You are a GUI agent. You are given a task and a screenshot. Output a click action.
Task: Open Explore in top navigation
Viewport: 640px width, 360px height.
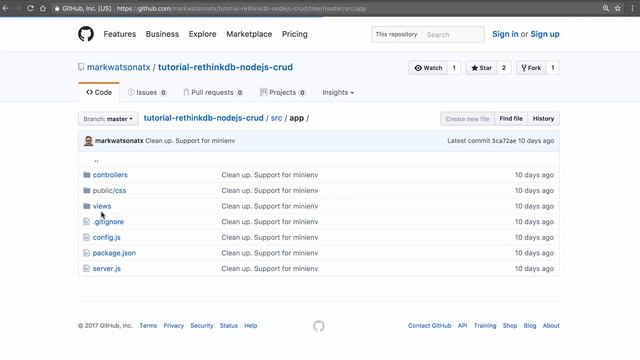tap(202, 34)
